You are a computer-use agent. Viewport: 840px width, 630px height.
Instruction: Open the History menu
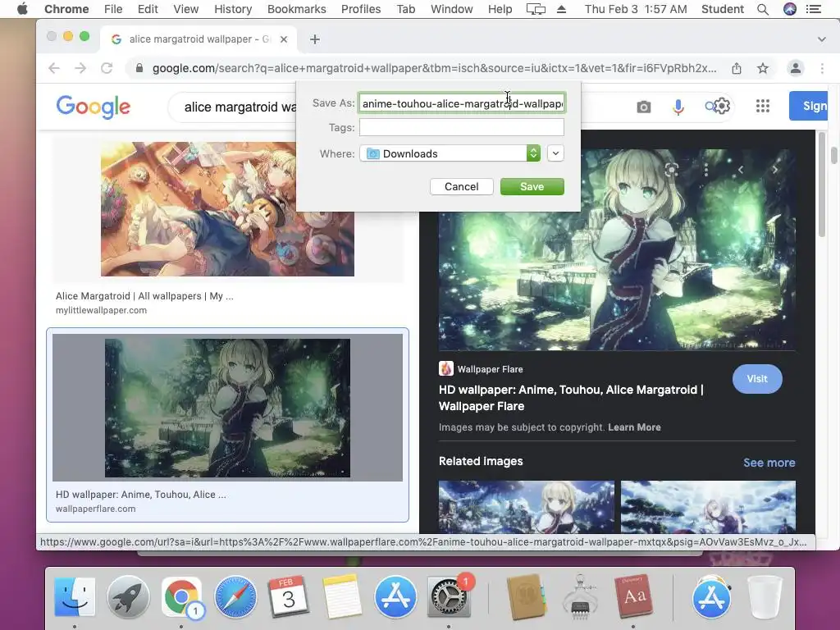click(233, 9)
